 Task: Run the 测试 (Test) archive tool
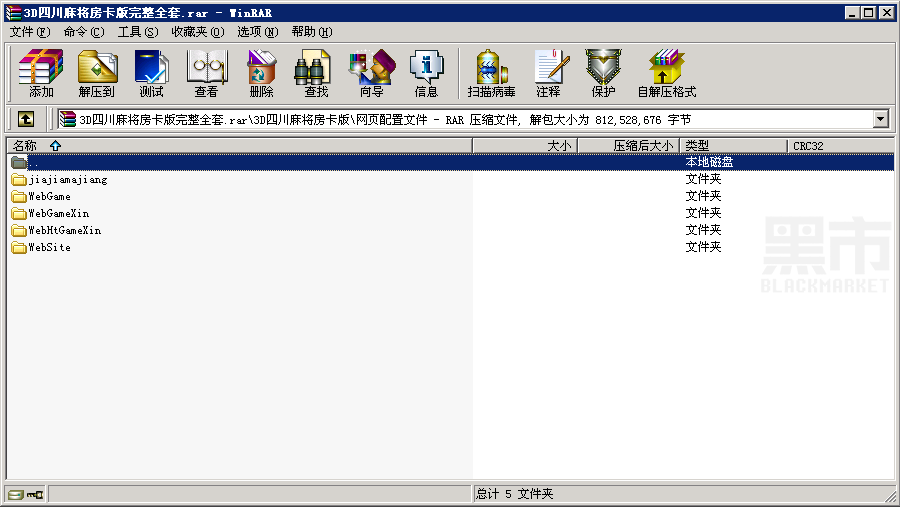click(152, 73)
